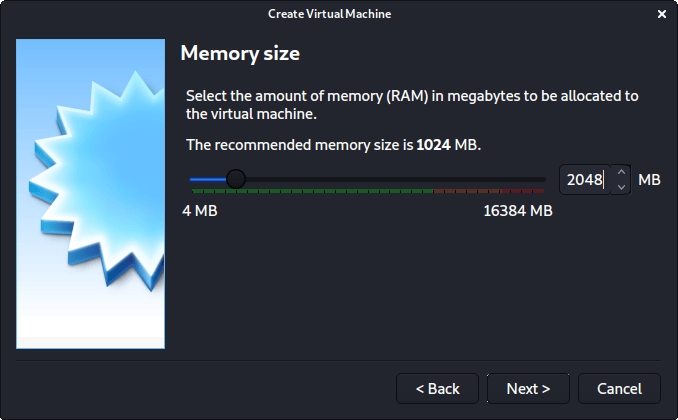
Task: Cancel the virtual machine creation
Action: tap(619, 388)
